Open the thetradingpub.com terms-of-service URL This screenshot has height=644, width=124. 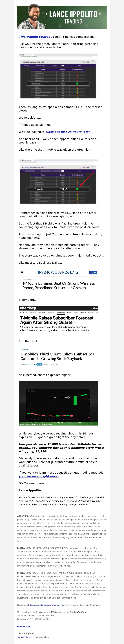click(49, 605)
